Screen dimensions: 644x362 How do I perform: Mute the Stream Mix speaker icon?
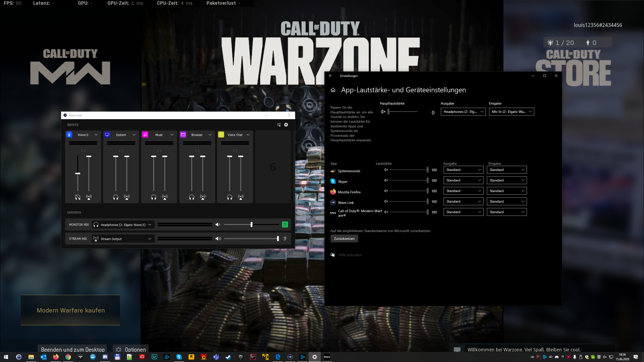coord(218,239)
